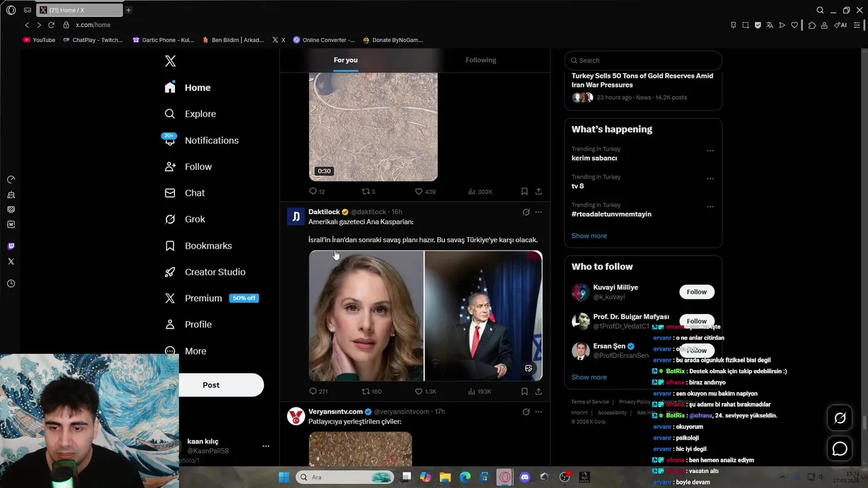Open Premium 50% off item

(212, 298)
